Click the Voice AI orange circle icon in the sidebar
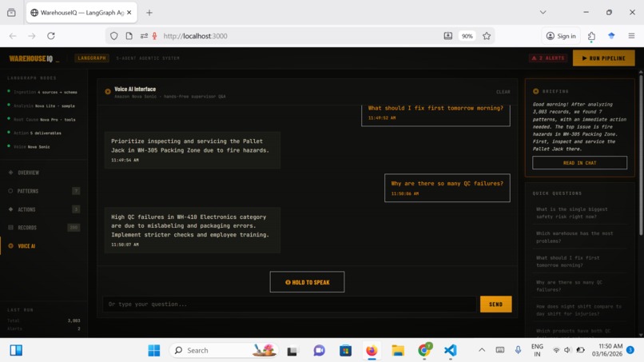This screenshot has height=362, width=644. coord(10,246)
